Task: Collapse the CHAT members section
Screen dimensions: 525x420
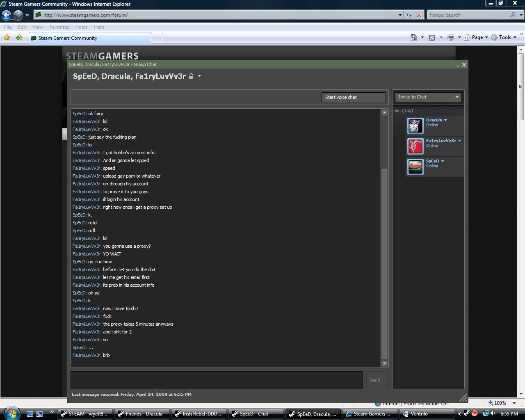Action: tap(397, 111)
